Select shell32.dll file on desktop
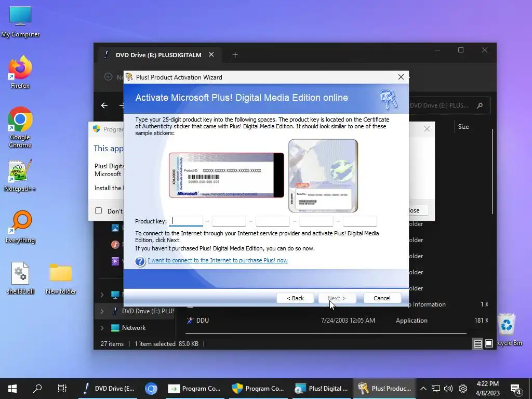The width and height of the screenshot is (532, 399). (20, 278)
